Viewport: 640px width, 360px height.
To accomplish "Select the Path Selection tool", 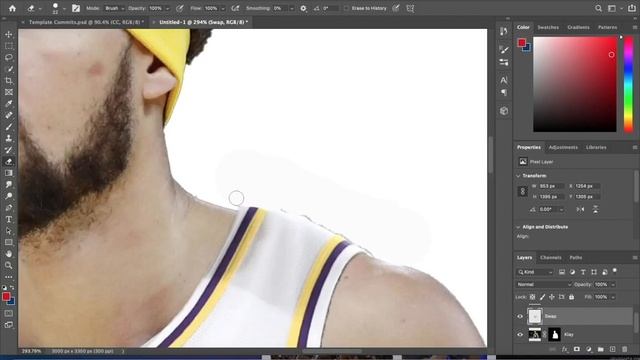I will click(x=9, y=231).
